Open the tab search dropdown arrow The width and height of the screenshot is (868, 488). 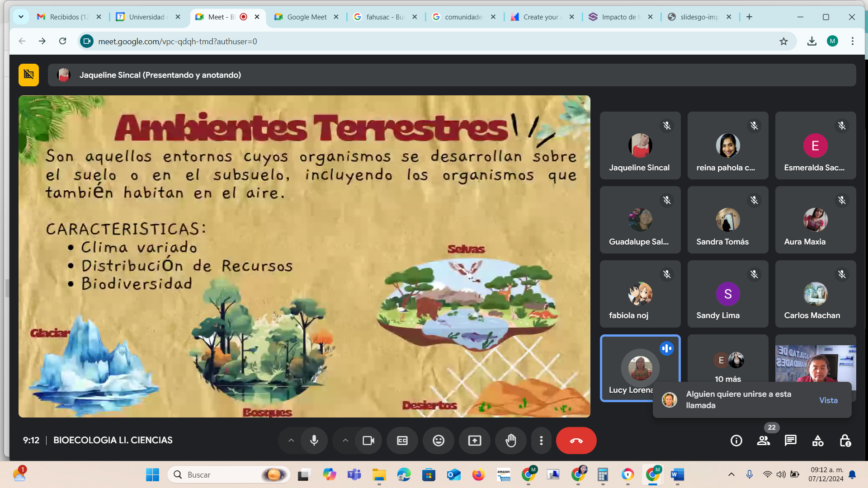click(21, 17)
